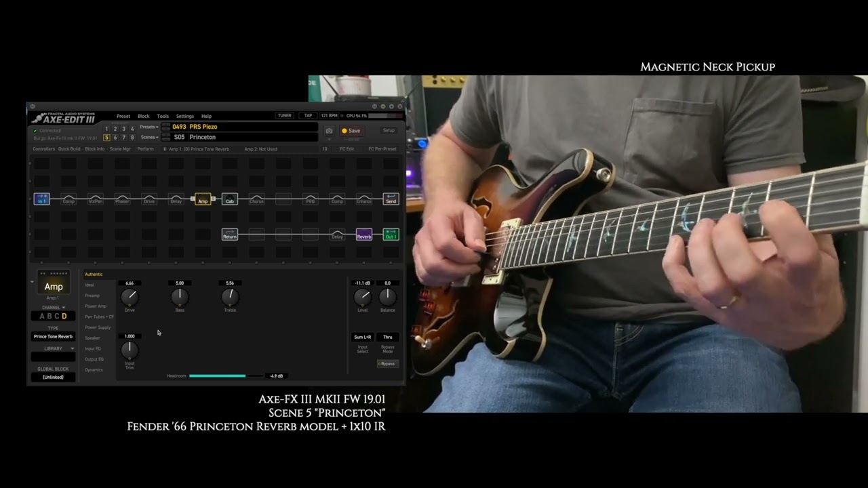Viewport: 868px width, 488px height.
Task: Select the VolPan block
Action: coord(96,199)
